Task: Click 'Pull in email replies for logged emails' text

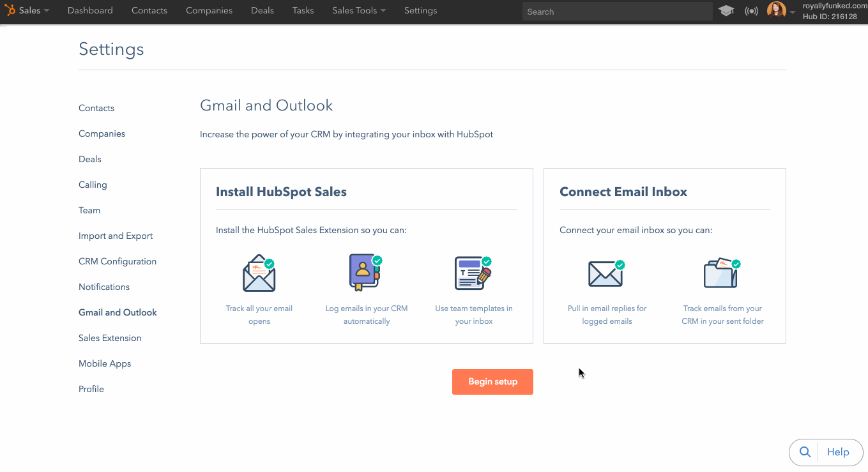Action: (x=607, y=315)
